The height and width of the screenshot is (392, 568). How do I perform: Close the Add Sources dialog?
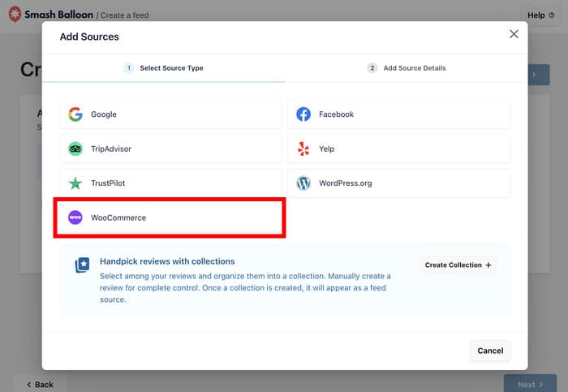pyautogui.click(x=514, y=34)
